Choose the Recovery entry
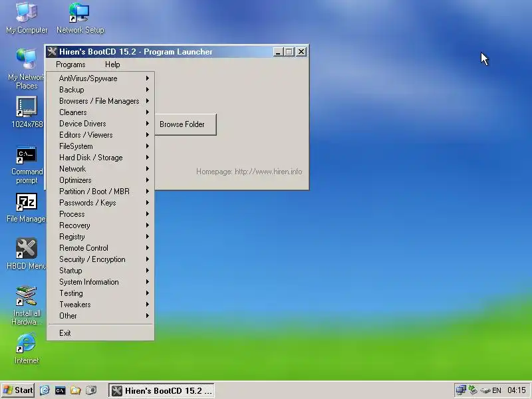This screenshot has width=532, height=399. point(100,225)
